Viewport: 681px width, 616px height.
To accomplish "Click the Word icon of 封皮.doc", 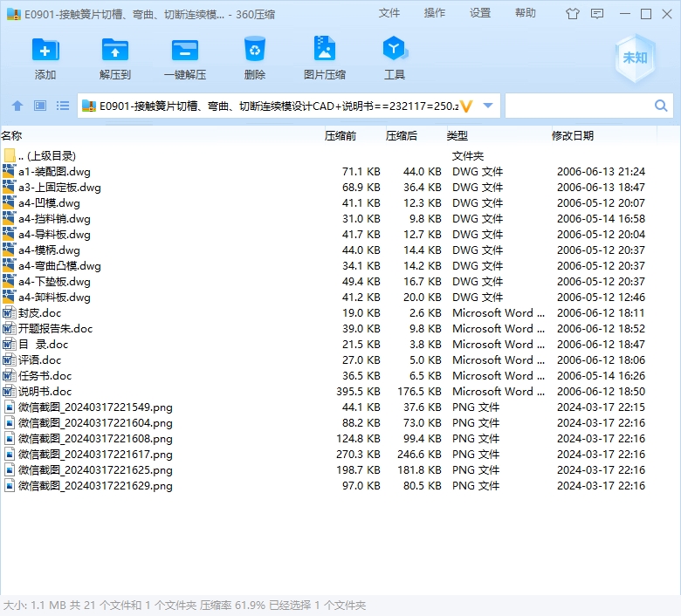I will (9, 312).
